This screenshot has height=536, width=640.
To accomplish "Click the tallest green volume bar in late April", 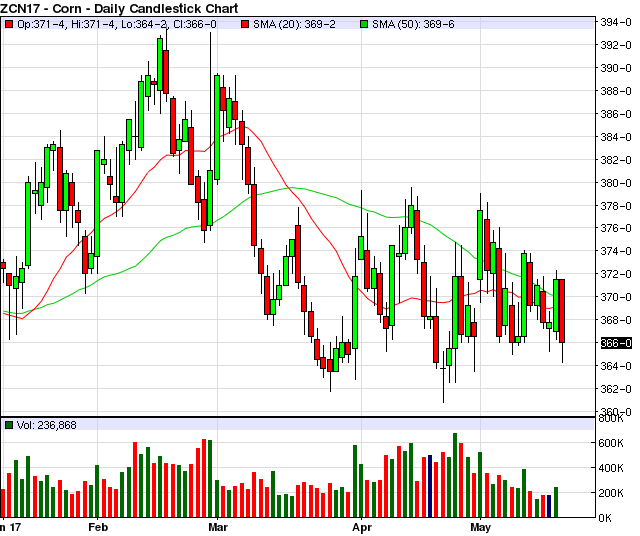I will pos(455,475).
